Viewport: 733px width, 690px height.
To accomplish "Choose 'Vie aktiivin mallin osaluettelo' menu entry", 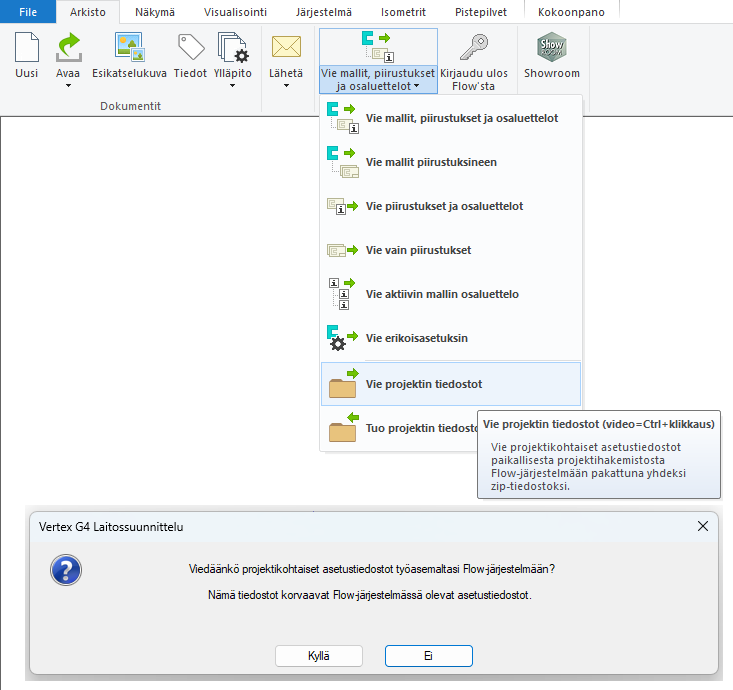I will coord(451,294).
